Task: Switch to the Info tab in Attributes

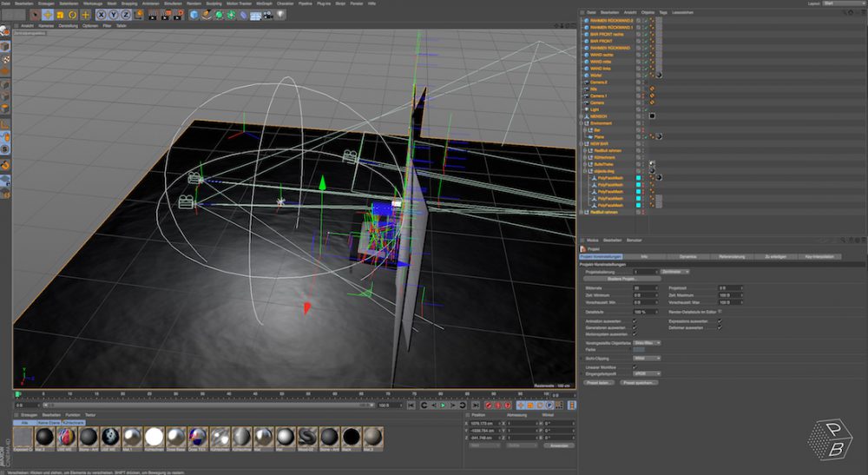Action: (x=644, y=257)
